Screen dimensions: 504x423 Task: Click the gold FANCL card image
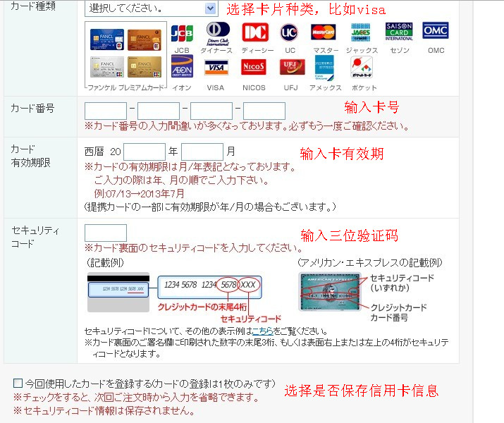point(145,67)
